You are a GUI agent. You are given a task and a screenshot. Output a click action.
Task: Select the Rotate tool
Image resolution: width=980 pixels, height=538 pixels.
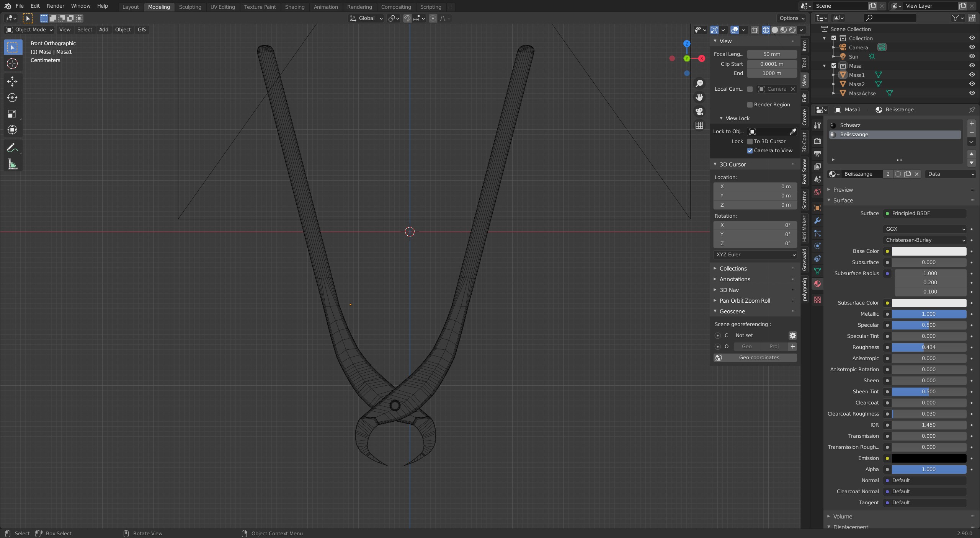(12, 98)
